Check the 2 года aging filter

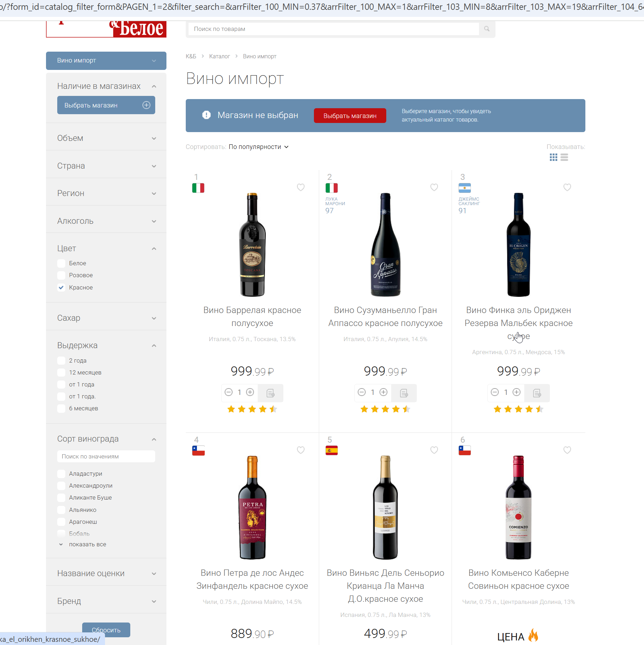[x=61, y=360]
